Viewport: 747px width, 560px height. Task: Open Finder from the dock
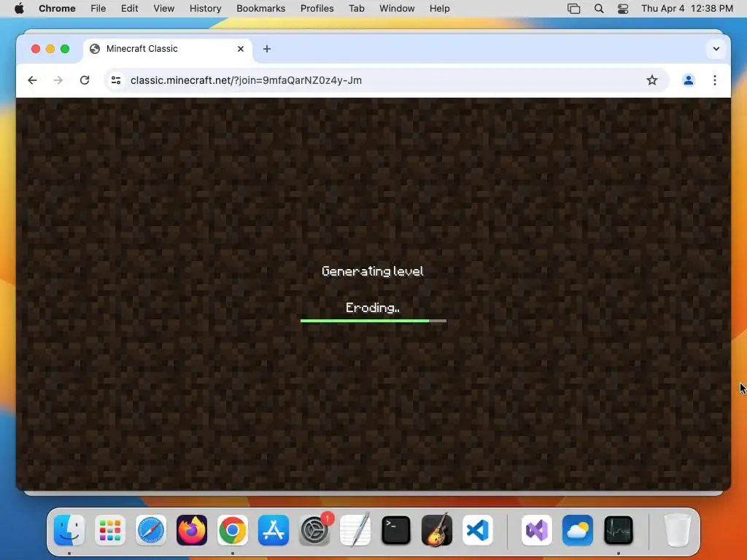coord(69,530)
